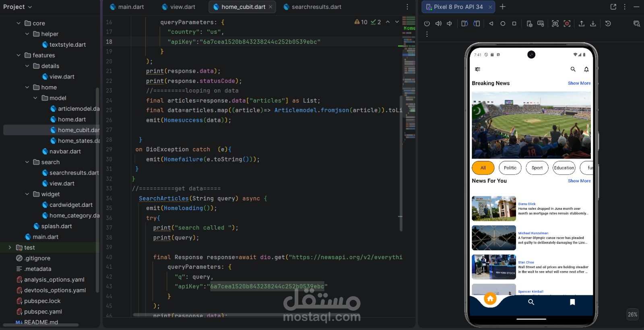
Task: Jump to previous highlighted problem arrow
Action: point(388,22)
